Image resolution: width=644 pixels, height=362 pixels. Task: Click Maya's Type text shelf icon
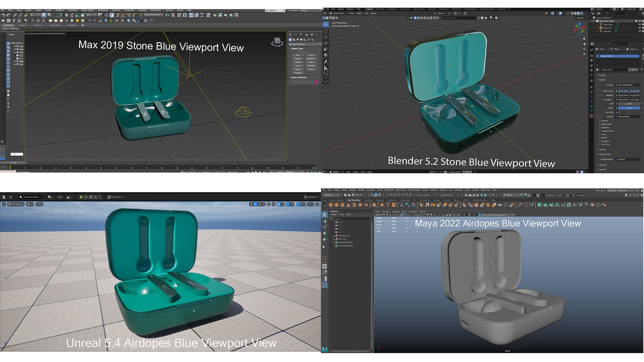click(388, 205)
